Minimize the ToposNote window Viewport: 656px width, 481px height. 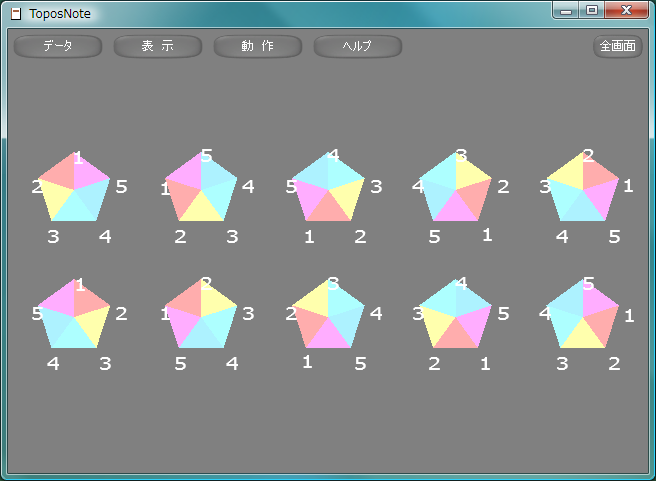tap(566, 10)
